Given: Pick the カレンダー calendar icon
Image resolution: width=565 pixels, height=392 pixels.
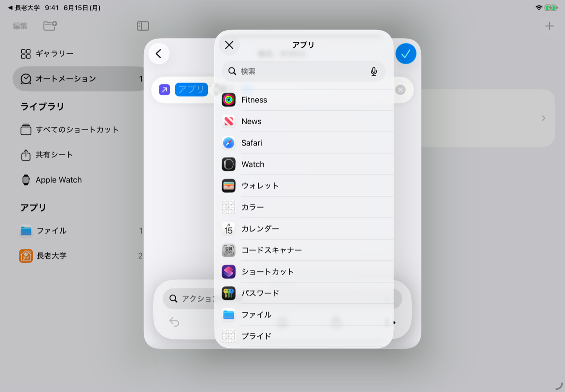Looking at the screenshot, I should [229, 229].
